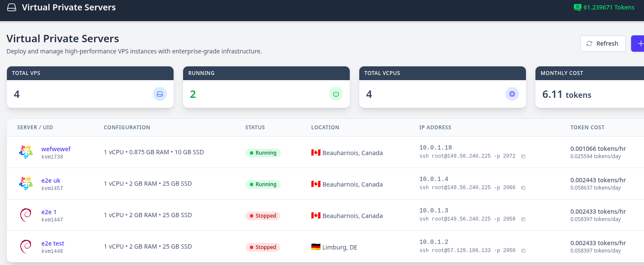Click the Stopped status badge for e2e 1

click(263, 216)
